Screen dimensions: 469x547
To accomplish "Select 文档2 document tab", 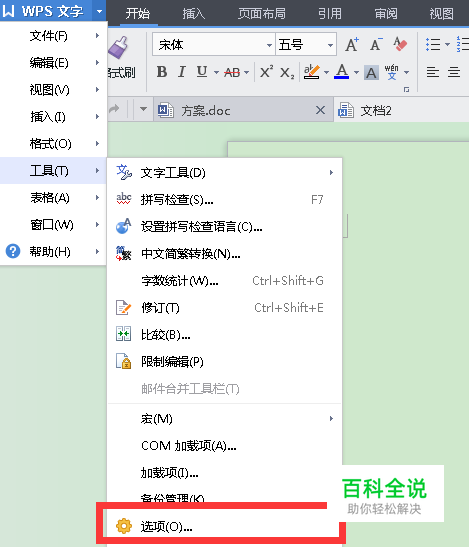I will click(401, 111).
